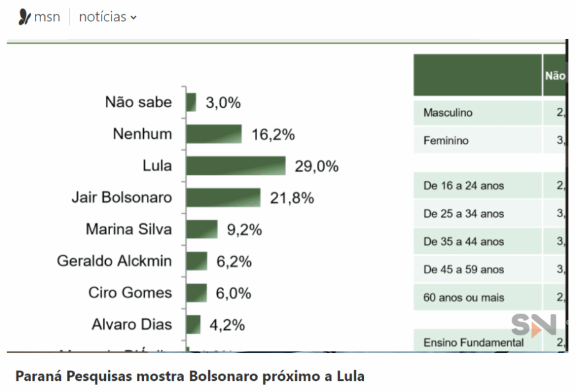This screenshot has height=392, width=577.
Task: Select the Jair Bolsonaro bar
Action: point(223,198)
